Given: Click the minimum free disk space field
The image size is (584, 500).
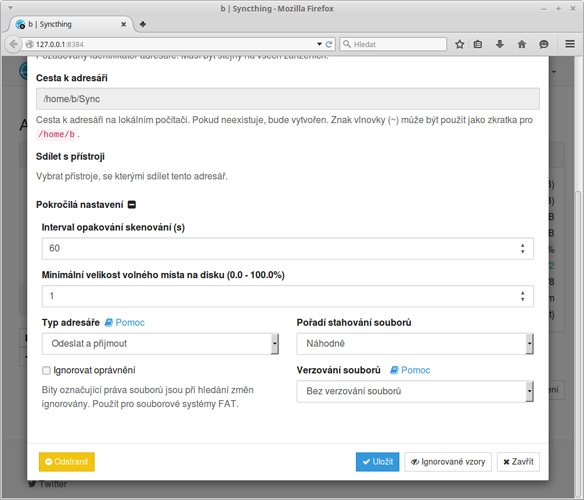Looking at the screenshot, I should 288,296.
